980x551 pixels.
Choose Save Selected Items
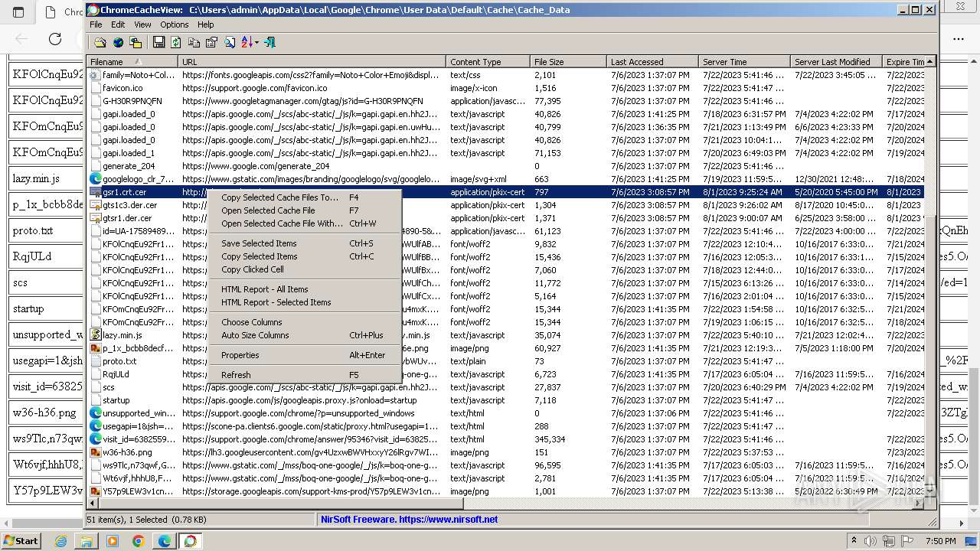305,243
